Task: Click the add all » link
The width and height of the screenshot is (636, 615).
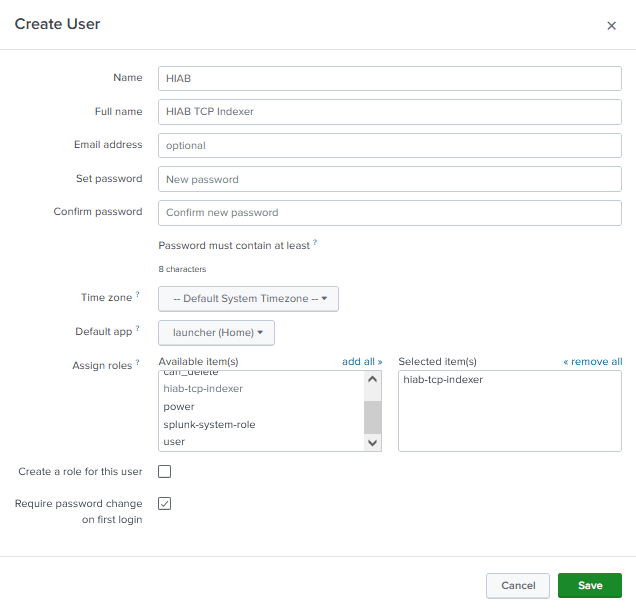Action: [362, 362]
